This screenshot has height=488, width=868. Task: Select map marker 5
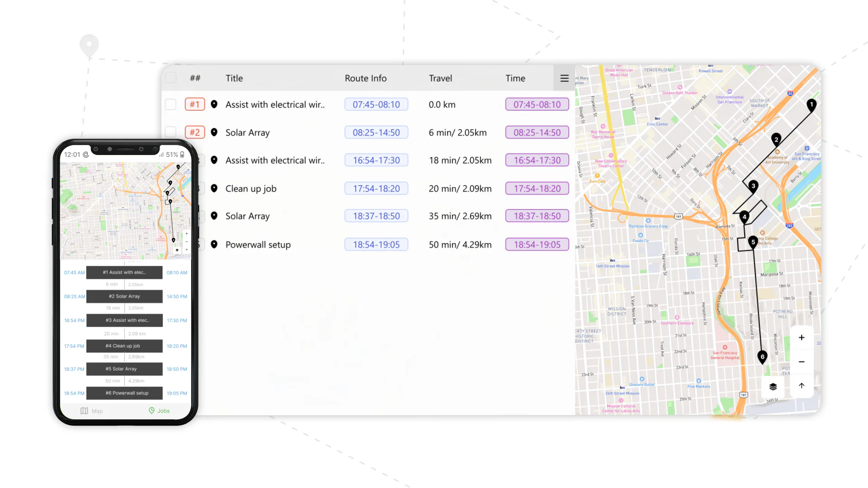click(753, 243)
